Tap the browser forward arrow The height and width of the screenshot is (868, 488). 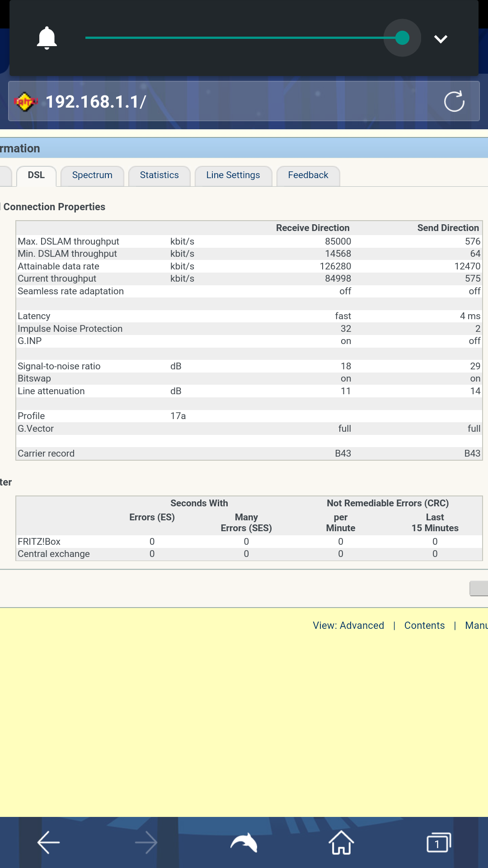coord(146,843)
